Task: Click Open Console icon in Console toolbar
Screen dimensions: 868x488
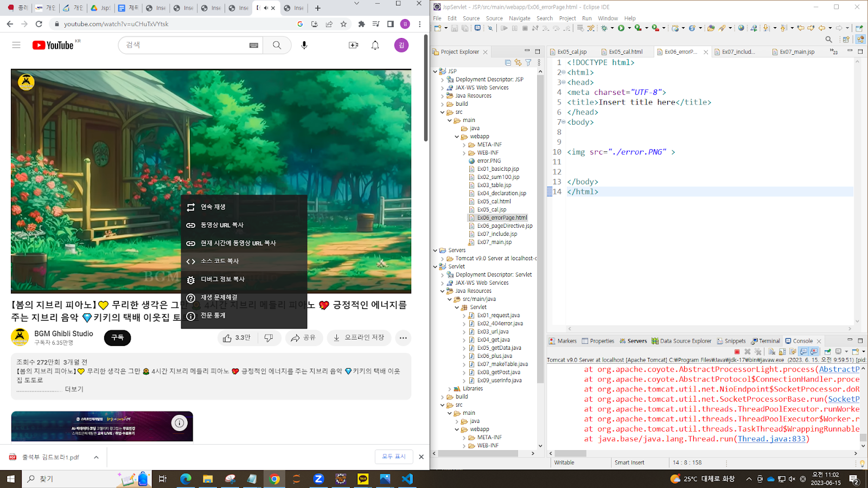Action: pos(855,351)
